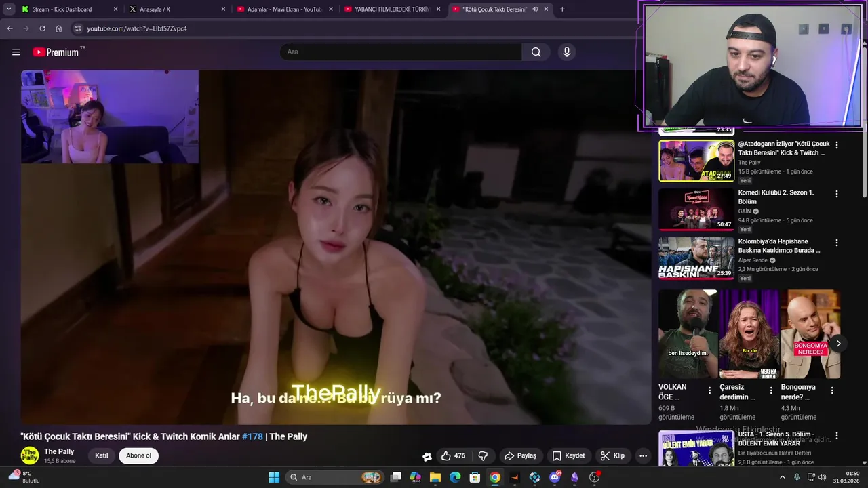Open Alper Rende channel name
The width and height of the screenshot is (868, 488).
click(754, 260)
